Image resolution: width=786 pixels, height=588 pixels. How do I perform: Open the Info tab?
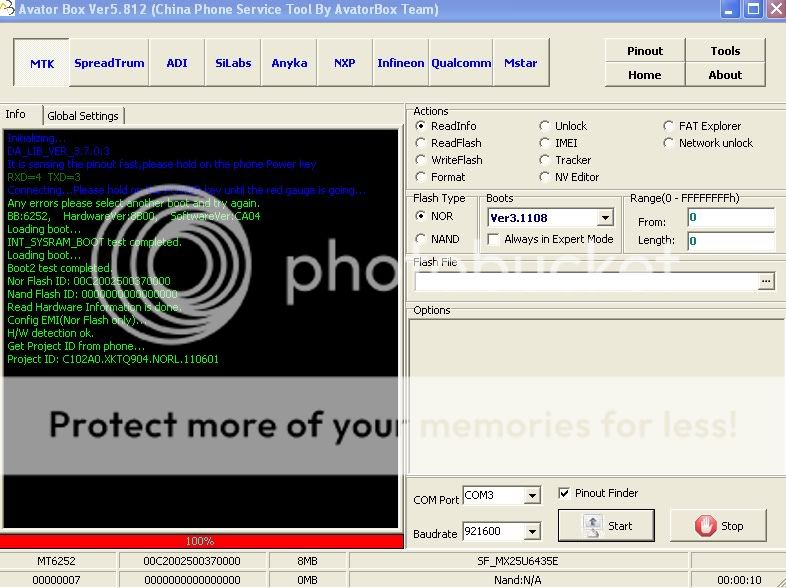[16, 115]
